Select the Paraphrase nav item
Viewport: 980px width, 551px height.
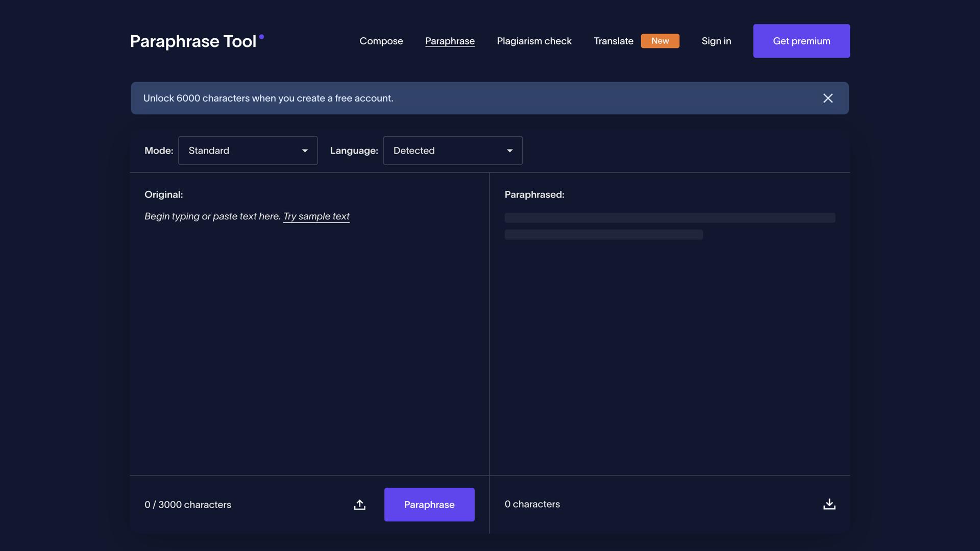point(450,41)
